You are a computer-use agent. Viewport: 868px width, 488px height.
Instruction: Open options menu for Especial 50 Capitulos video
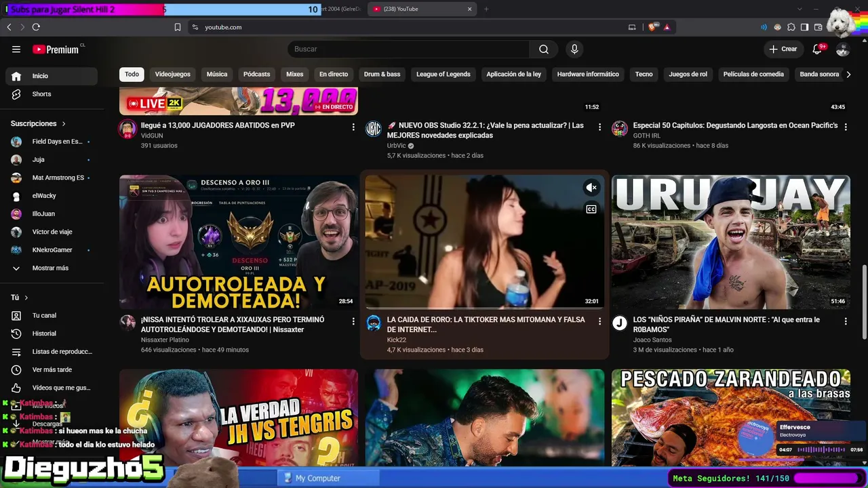click(x=846, y=127)
